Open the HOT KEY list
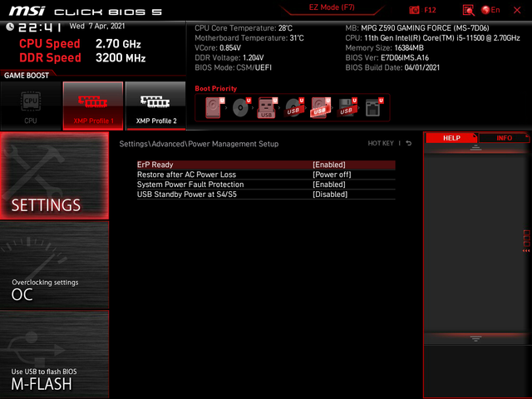The height and width of the screenshot is (399, 532). (381, 143)
